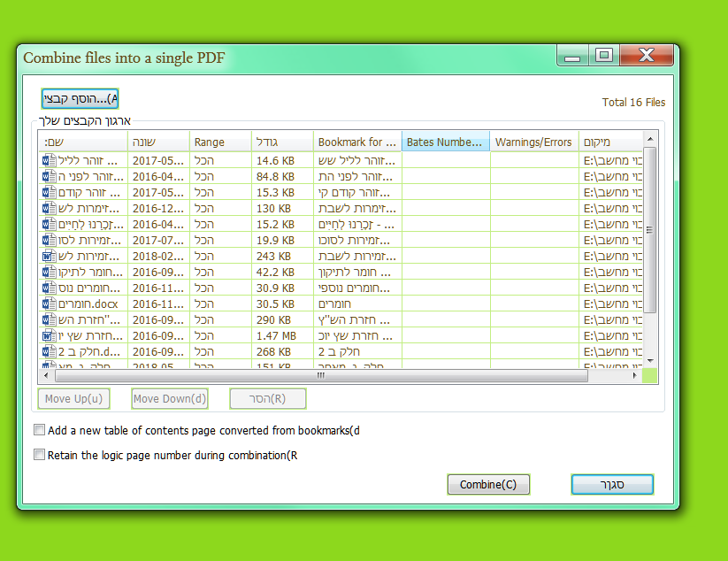
Task: Select the 42.2 KB size cell
Action: pos(282,272)
